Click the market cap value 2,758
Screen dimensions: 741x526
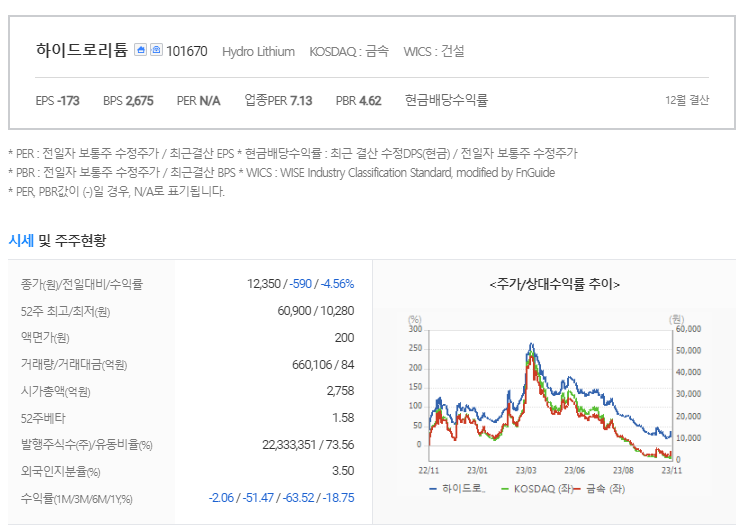[x=340, y=391]
